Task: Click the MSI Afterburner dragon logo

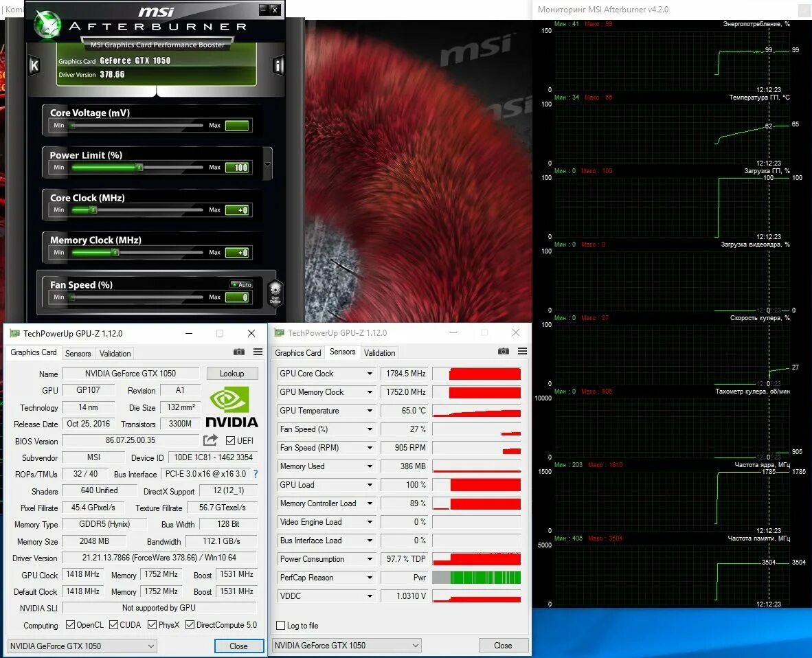Action: pyautogui.click(x=47, y=24)
